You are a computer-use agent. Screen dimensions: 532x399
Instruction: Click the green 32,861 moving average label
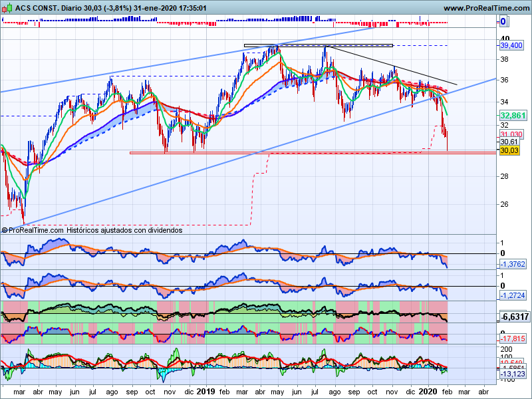coord(513,115)
